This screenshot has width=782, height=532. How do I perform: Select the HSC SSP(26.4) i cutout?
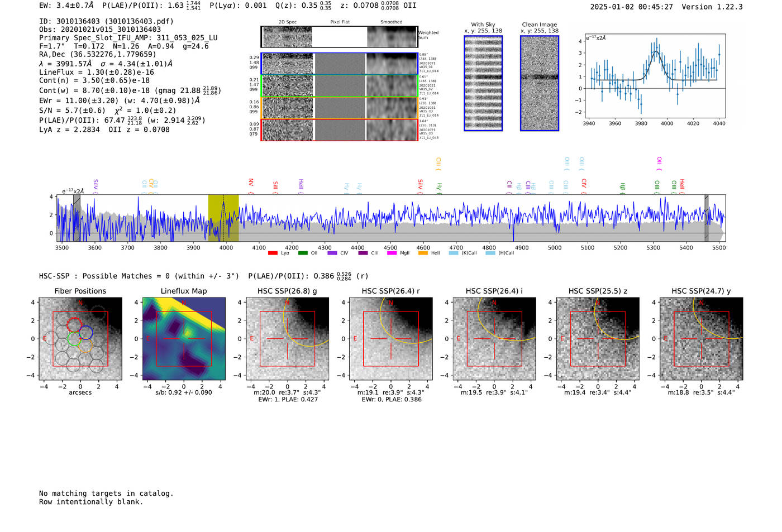click(x=494, y=339)
